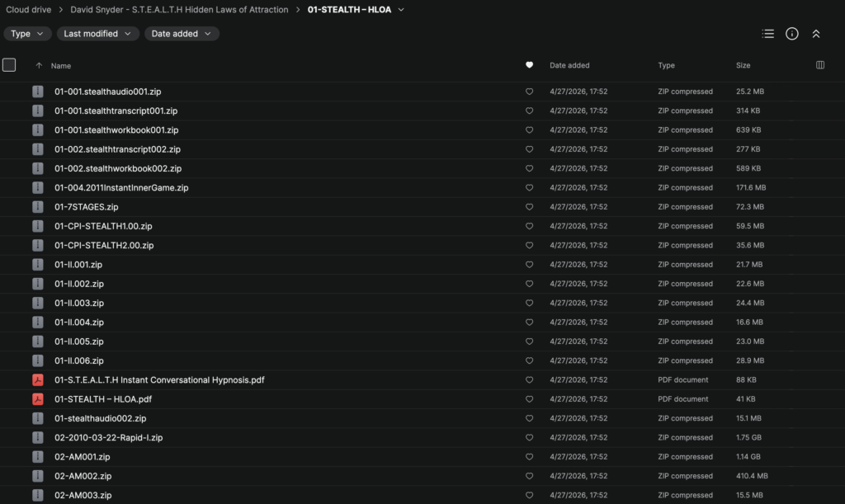Switch to list view layout icon

(x=768, y=33)
